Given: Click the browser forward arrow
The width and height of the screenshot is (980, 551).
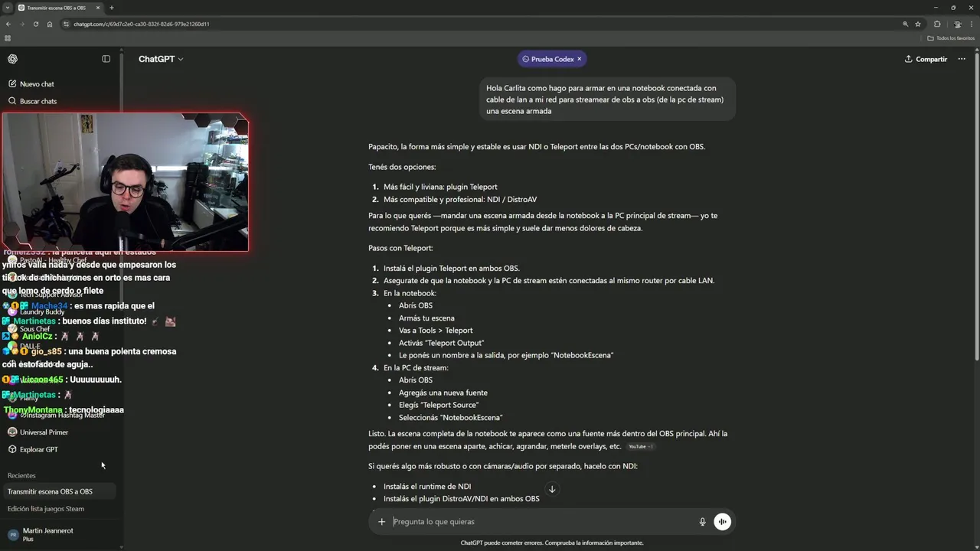Looking at the screenshot, I should pyautogui.click(x=21, y=24).
